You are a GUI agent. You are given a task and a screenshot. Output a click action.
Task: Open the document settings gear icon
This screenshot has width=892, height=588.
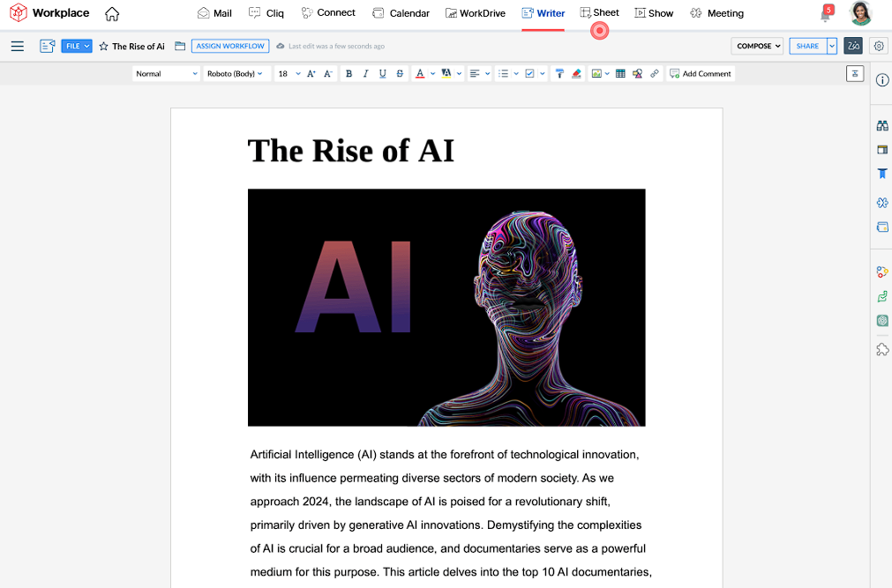pos(878,46)
